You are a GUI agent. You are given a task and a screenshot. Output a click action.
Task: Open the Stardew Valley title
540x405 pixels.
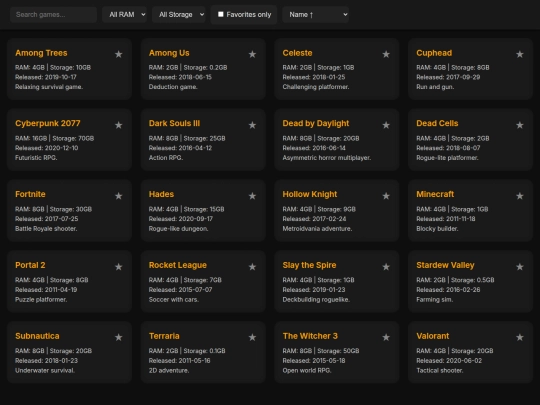point(445,265)
